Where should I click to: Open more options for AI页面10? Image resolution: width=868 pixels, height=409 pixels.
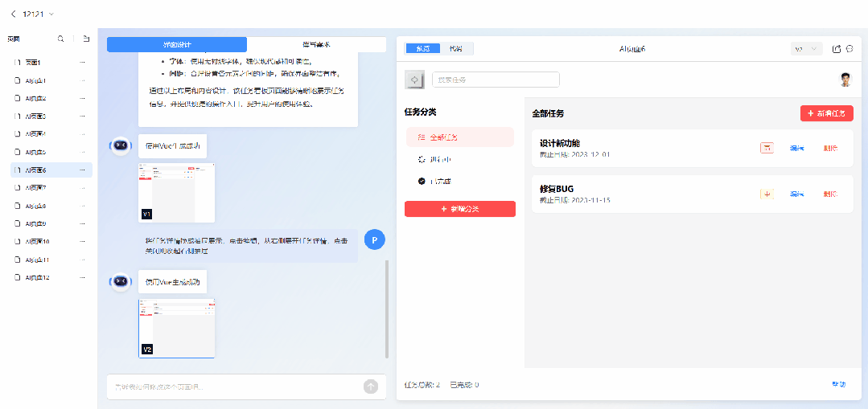coord(83,242)
